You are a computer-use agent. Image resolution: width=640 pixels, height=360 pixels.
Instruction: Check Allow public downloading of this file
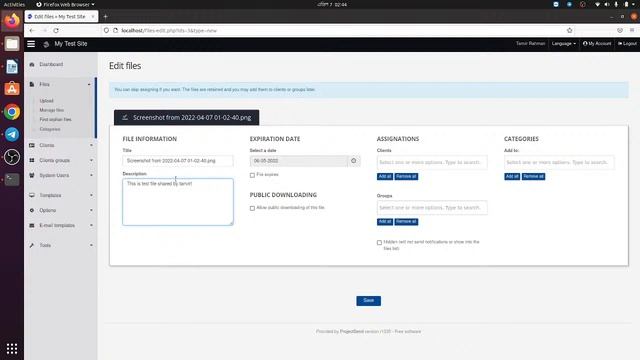pyautogui.click(x=252, y=208)
